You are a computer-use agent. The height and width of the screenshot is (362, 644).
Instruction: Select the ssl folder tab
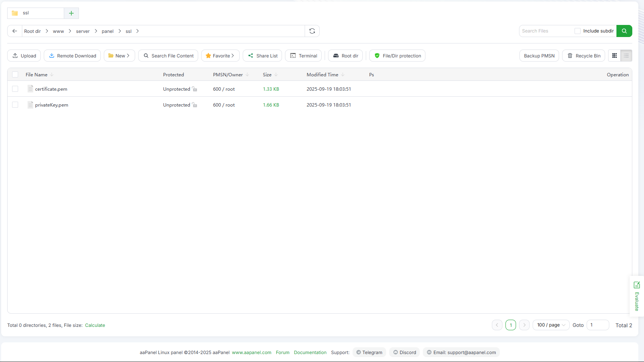[36, 13]
